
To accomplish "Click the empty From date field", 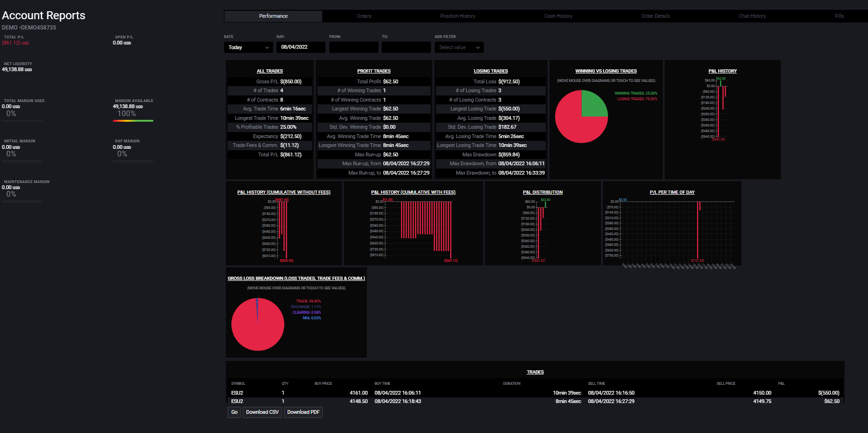I will (x=354, y=47).
